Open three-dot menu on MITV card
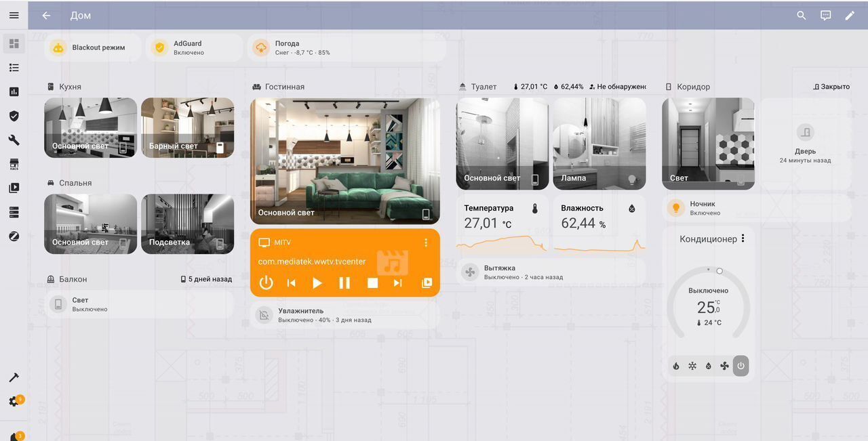Screen dimensions: 868x441 click(426, 243)
